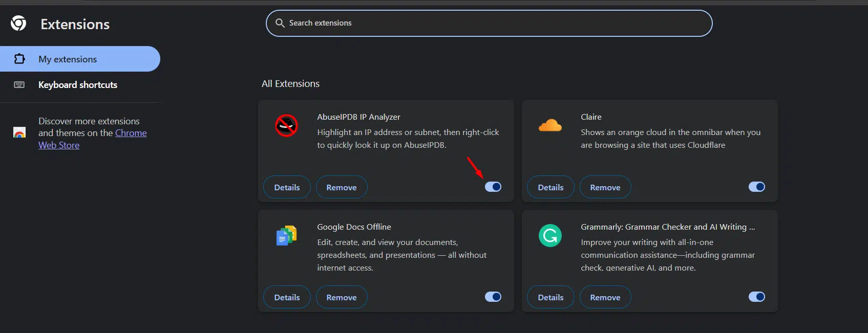Viewport: 868px width, 333px height.
Task: Click the 'Improve your writing' description
Action: coord(668,255)
